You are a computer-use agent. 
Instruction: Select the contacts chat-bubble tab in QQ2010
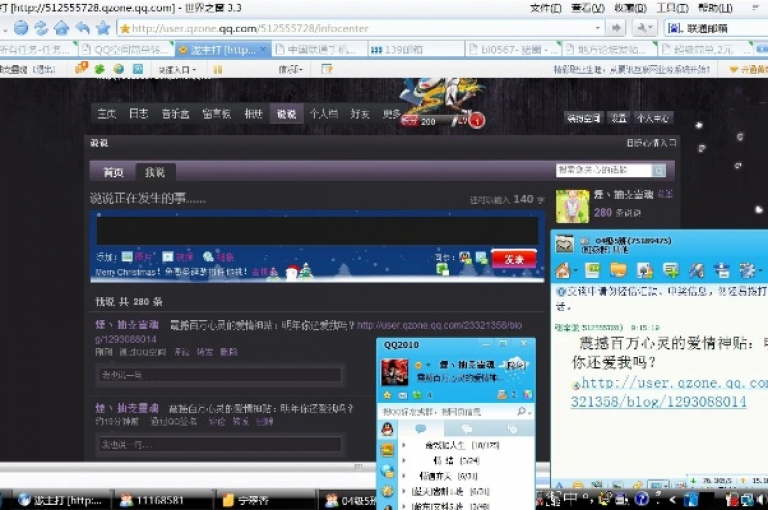pos(420,429)
